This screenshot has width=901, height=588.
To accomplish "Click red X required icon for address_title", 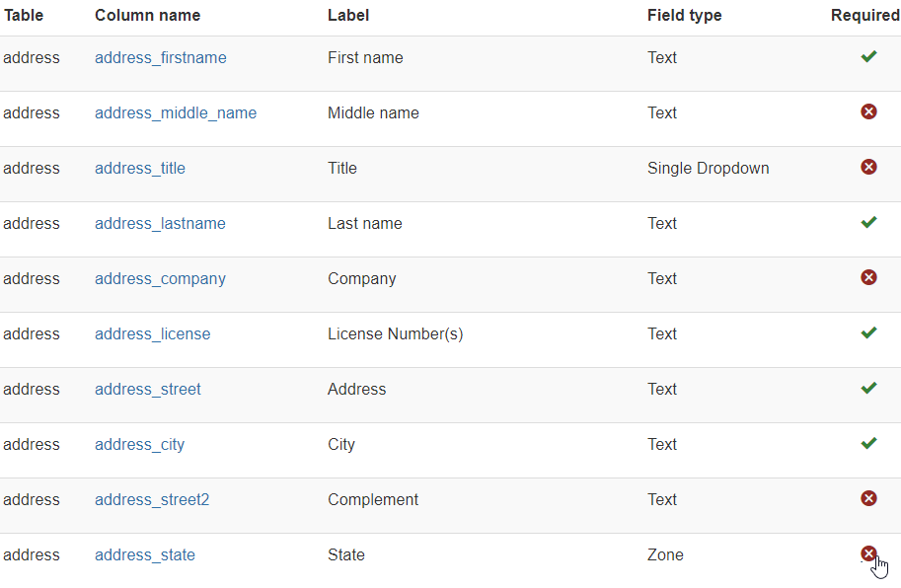I will (x=868, y=168).
